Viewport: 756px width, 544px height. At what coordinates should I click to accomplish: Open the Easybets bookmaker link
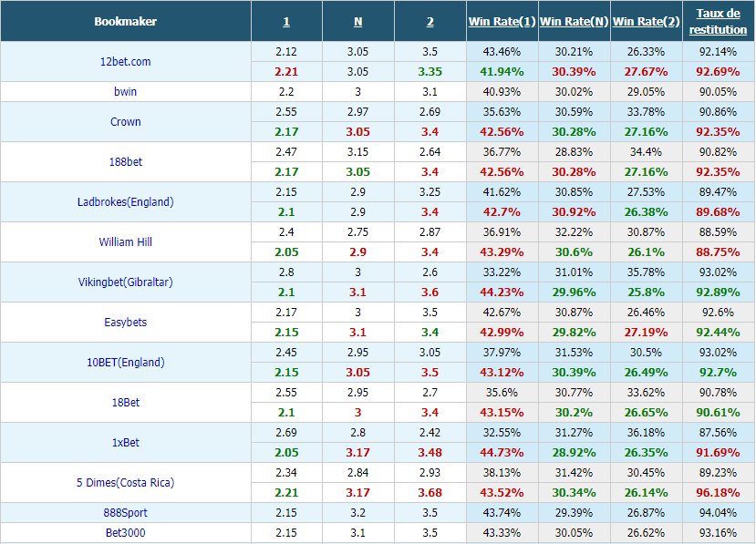point(125,322)
